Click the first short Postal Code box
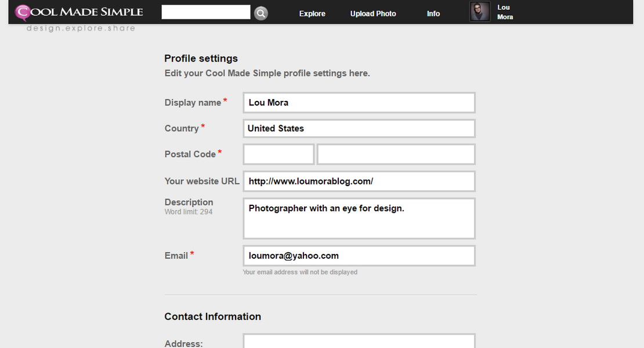The height and width of the screenshot is (348, 644). [x=278, y=154]
